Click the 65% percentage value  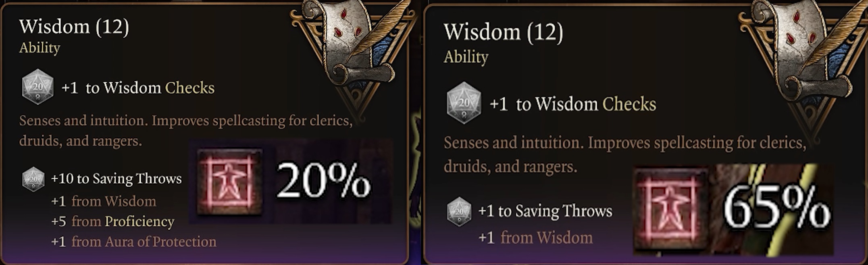[x=776, y=210]
